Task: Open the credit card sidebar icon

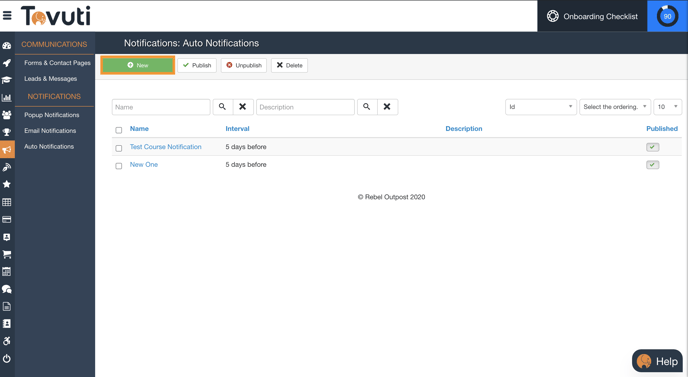Action: [x=7, y=219]
